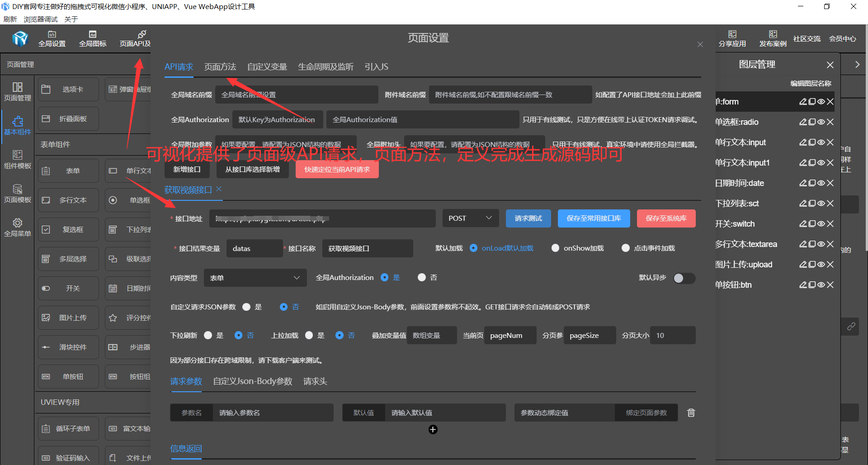The height and width of the screenshot is (465, 868).
Task: Open the 请求头 tab
Action: (315, 381)
